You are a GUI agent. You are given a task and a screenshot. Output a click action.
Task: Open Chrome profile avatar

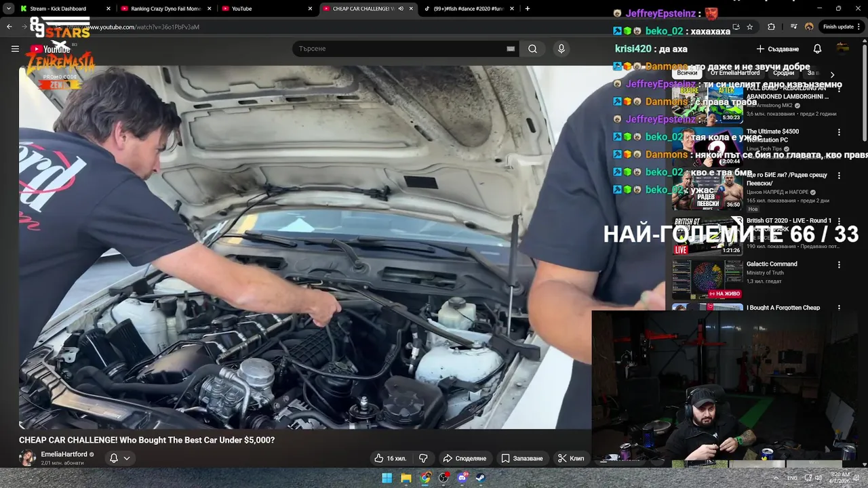click(809, 27)
